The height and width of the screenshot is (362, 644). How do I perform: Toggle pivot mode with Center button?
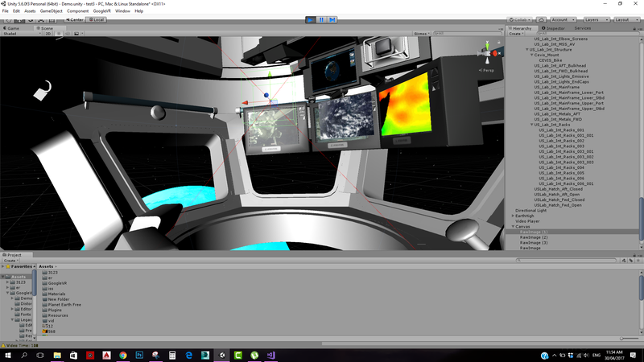click(76, 19)
